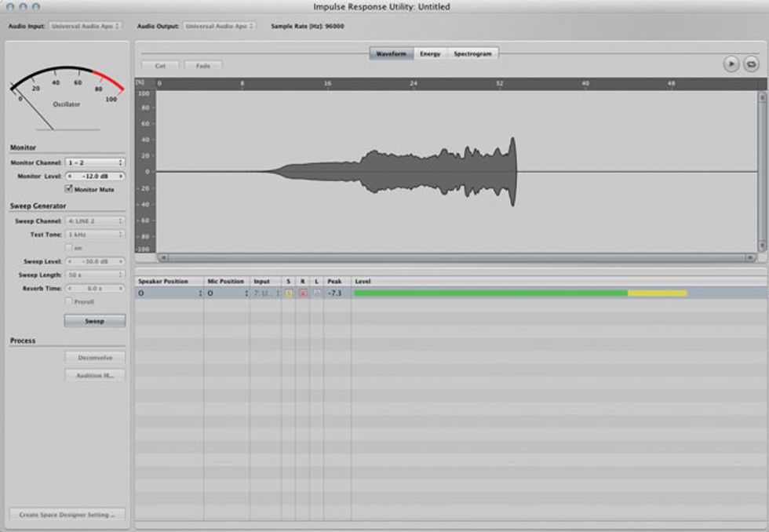
Task: Click the horizontal scrollbar left arrow
Action: click(163, 257)
